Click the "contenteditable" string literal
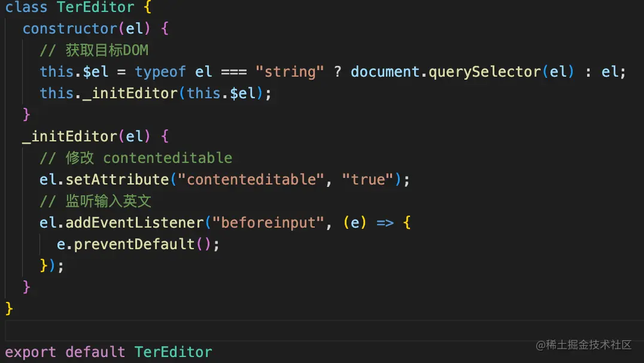644x363 pixels. [x=251, y=179]
